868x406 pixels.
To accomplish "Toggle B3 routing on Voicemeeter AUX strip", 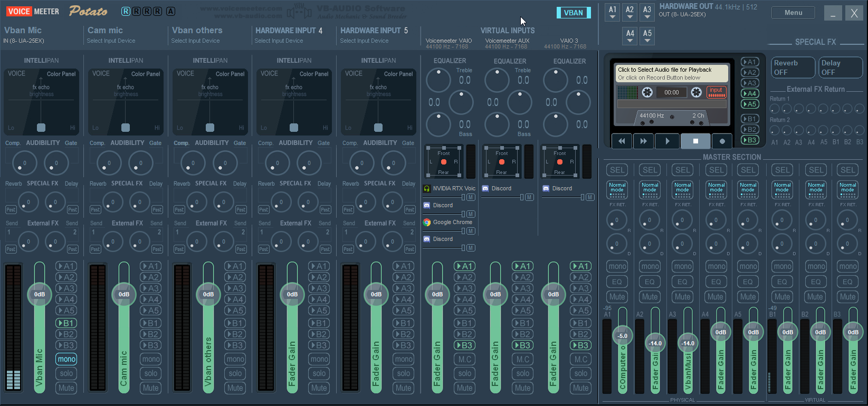I will (523, 345).
